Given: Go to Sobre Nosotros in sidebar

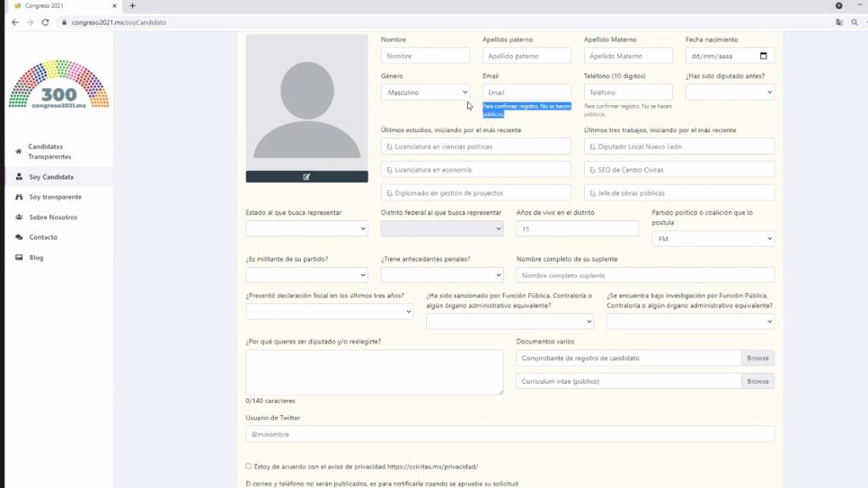Looking at the screenshot, I should pyautogui.click(x=53, y=217).
